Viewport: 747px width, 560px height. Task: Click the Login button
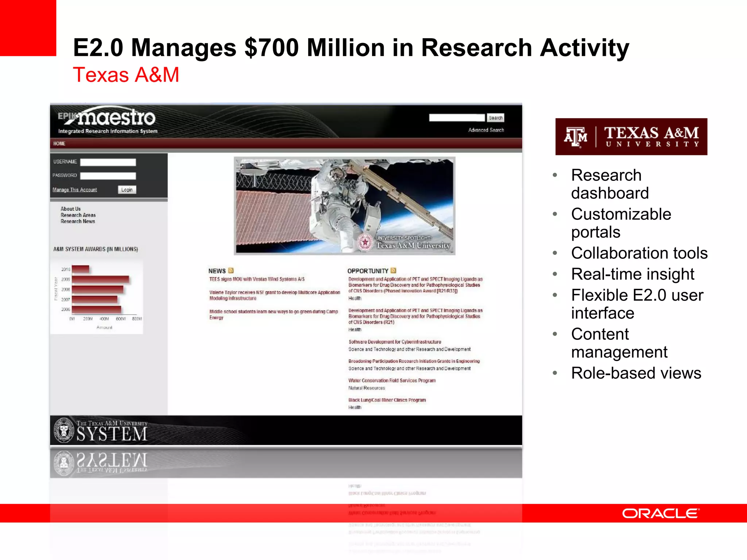click(127, 190)
